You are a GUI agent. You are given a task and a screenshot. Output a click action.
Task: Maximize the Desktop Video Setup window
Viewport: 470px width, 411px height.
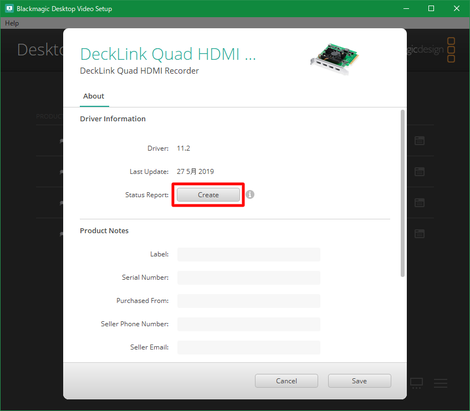[431, 8]
